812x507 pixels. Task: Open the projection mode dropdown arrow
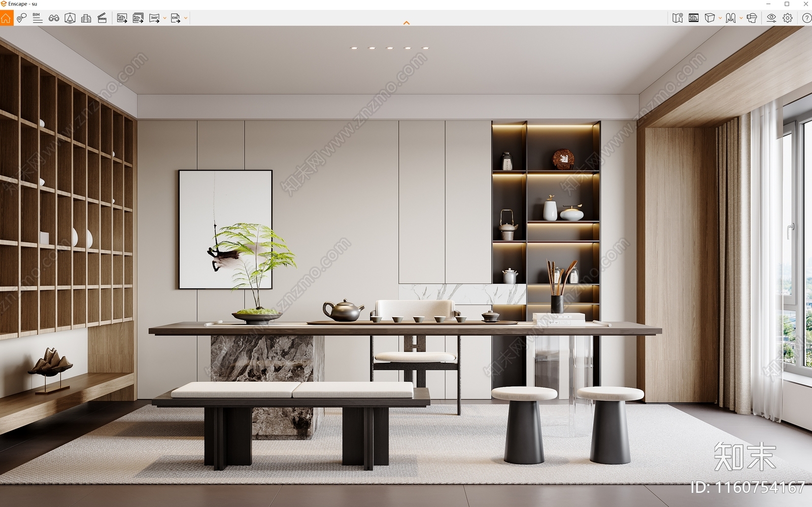pyautogui.click(x=720, y=18)
